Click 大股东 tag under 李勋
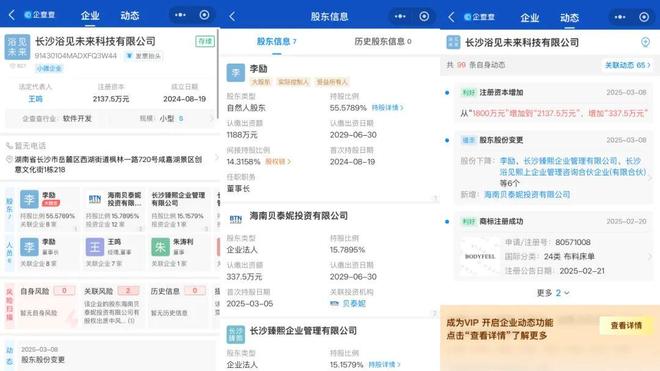This screenshot has height=371, width=660. (x=261, y=82)
